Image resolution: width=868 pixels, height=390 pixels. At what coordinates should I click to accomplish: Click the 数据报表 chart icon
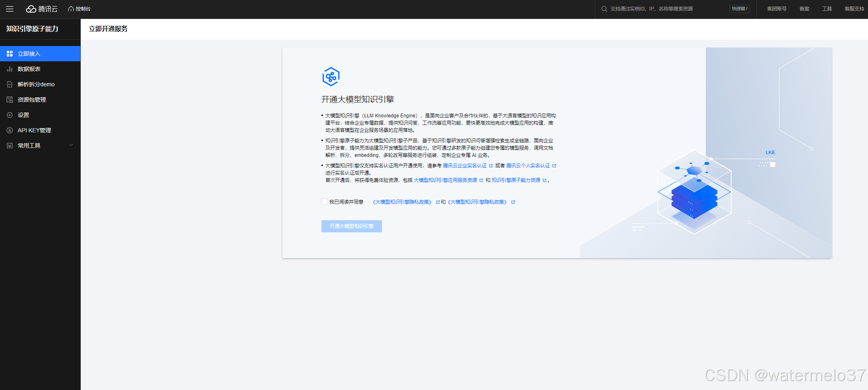(x=10, y=69)
